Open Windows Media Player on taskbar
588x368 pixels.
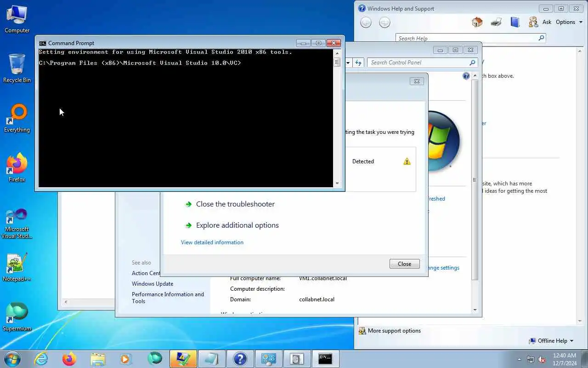coord(126,359)
